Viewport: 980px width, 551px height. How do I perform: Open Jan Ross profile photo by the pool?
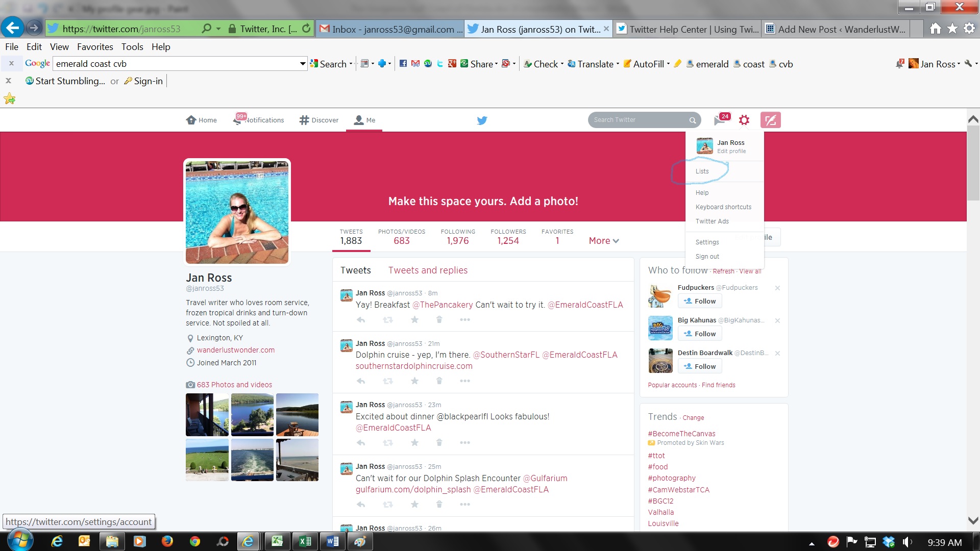tap(237, 212)
